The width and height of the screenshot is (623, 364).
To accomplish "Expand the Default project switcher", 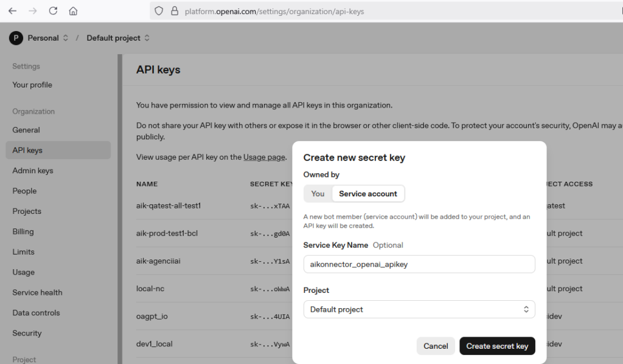I will (x=147, y=38).
